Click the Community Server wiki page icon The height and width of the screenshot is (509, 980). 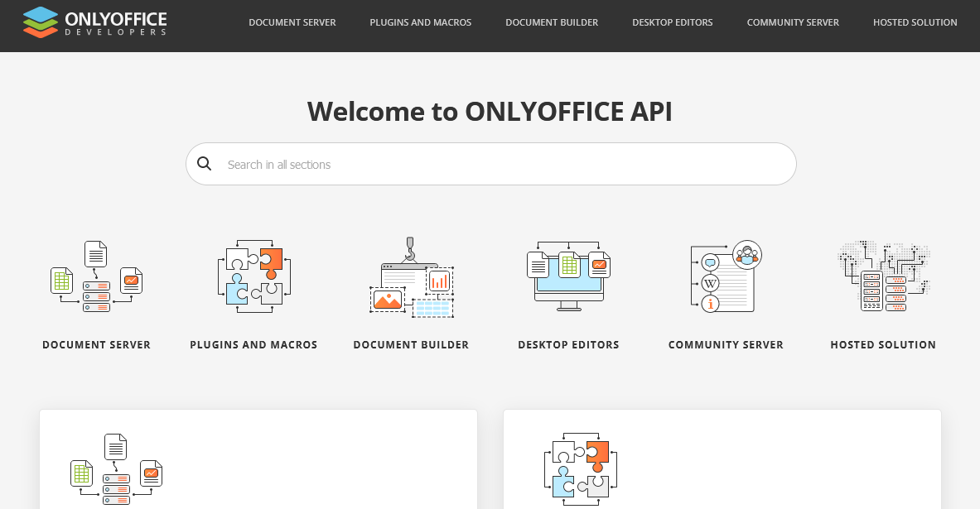[726, 276]
